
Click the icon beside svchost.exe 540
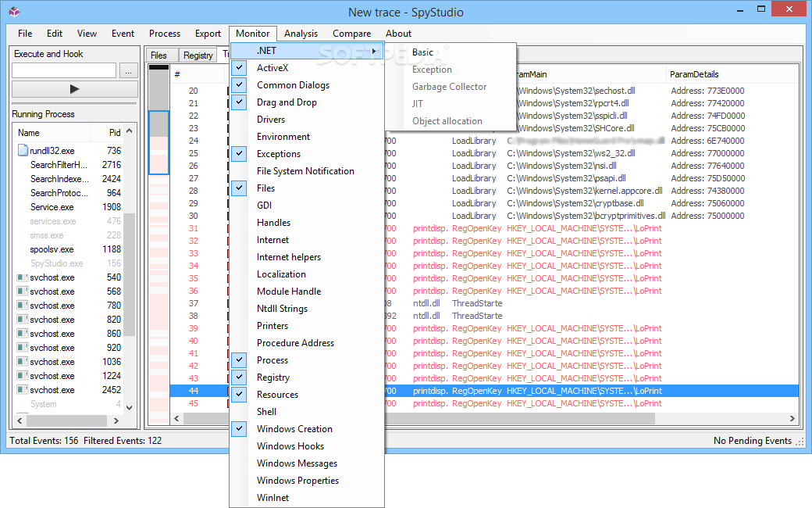[x=23, y=277]
